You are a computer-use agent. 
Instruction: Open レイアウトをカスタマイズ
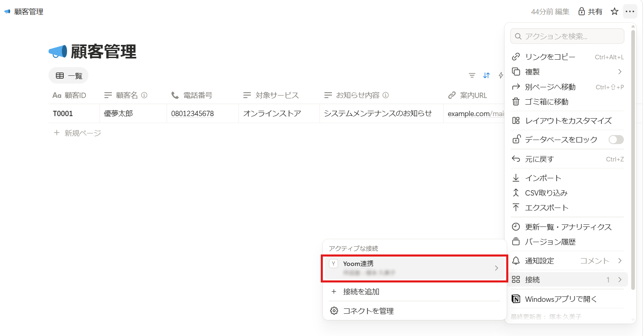pyautogui.click(x=568, y=121)
